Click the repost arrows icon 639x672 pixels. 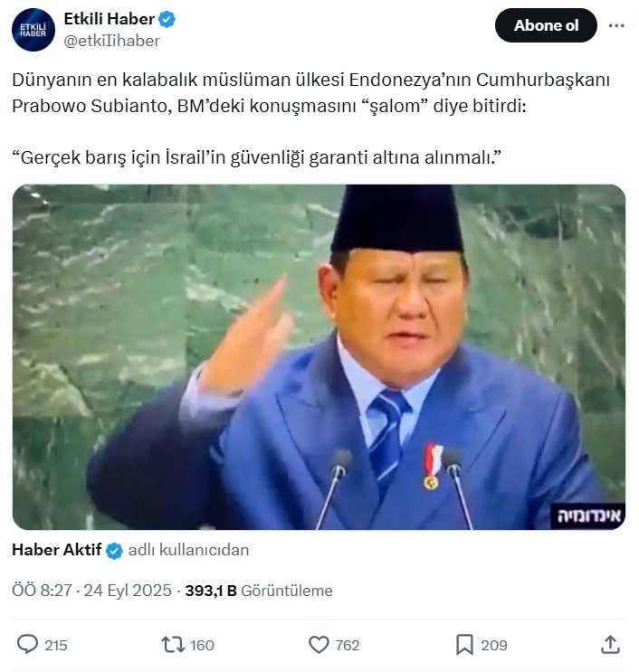click(173, 644)
